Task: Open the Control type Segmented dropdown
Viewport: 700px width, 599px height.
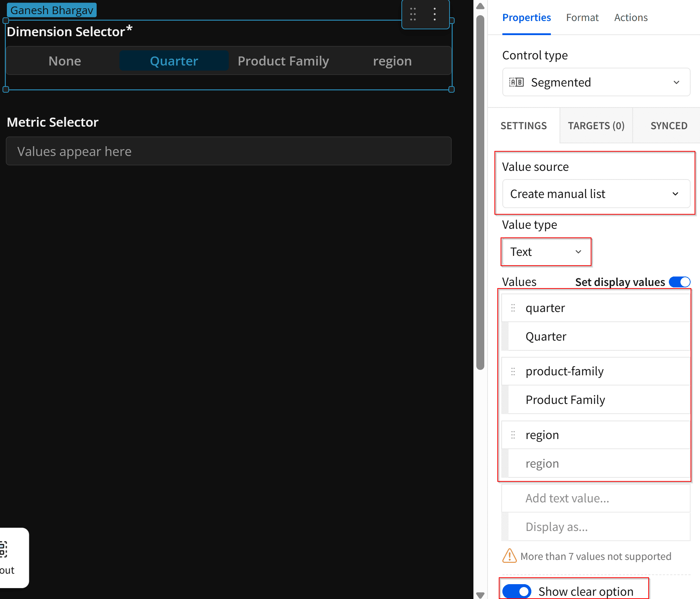Action: click(596, 82)
